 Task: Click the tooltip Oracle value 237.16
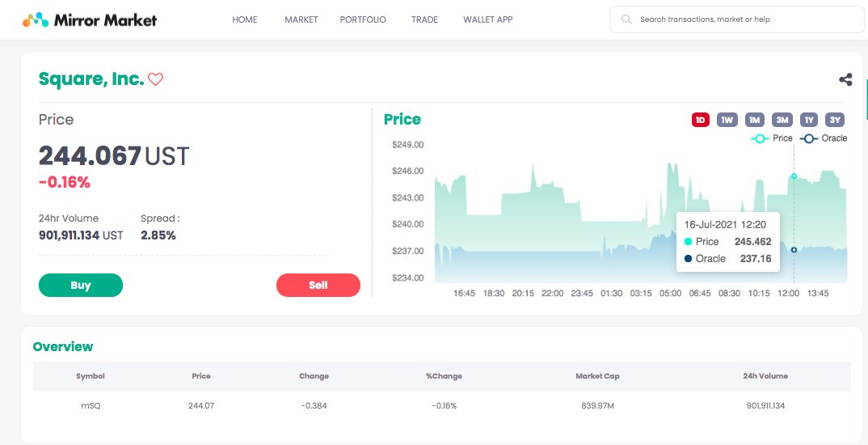click(x=756, y=259)
